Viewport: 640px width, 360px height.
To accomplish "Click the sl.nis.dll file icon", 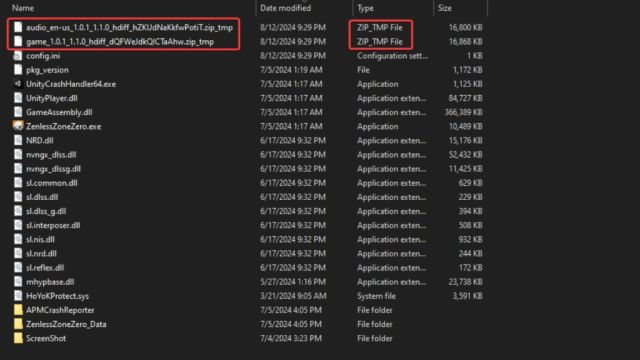I will (x=18, y=239).
